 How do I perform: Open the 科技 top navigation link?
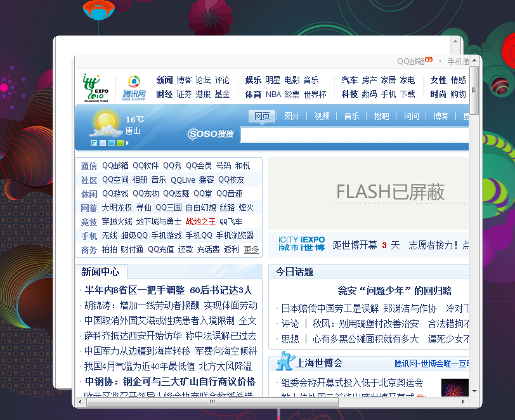tap(349, 95)
